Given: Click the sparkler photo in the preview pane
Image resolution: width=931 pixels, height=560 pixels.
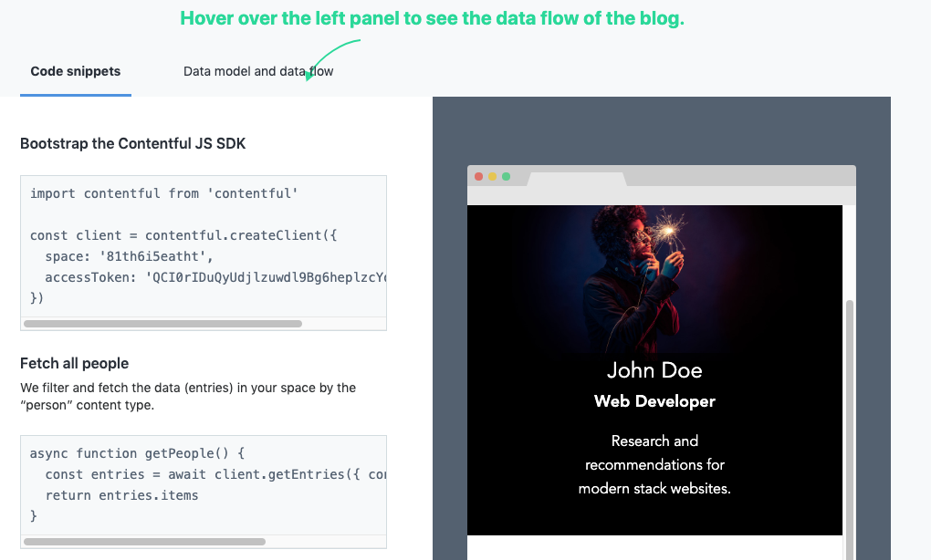Looking at the screenshot, I should pos(654,274).
